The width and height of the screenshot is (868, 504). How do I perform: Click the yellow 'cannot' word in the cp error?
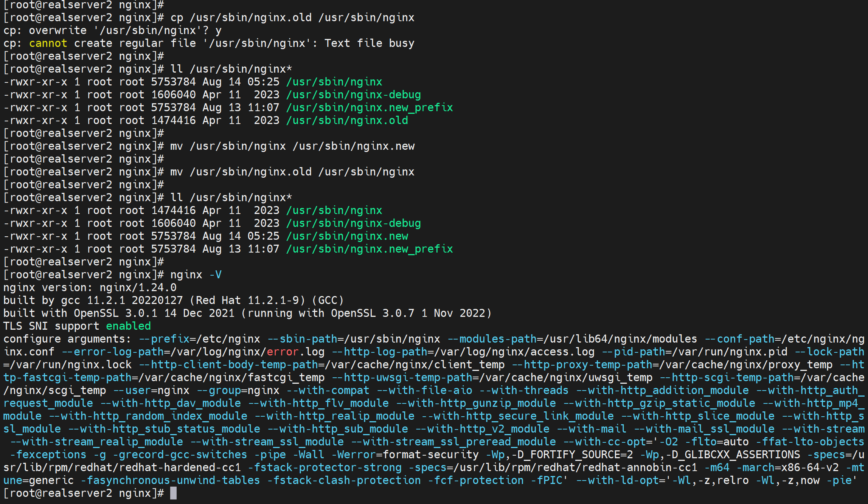tap(48, 43)
